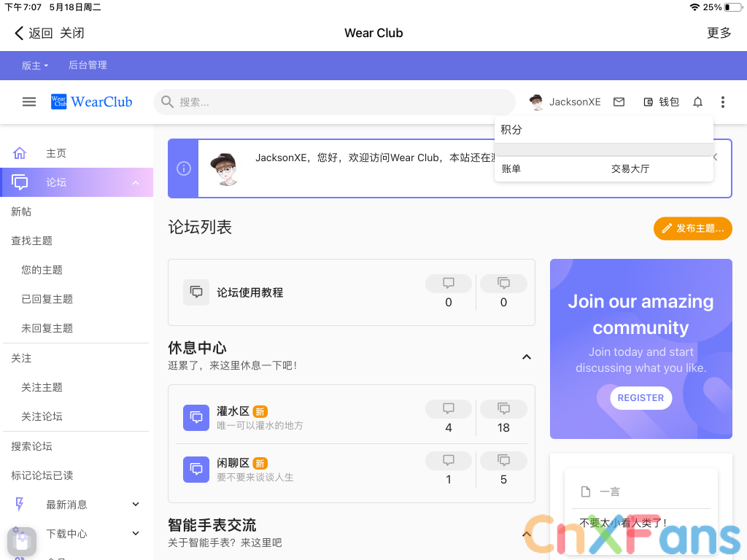Expand the 最新消息 sidebar section
747x560 pixels.
point(136,504)
